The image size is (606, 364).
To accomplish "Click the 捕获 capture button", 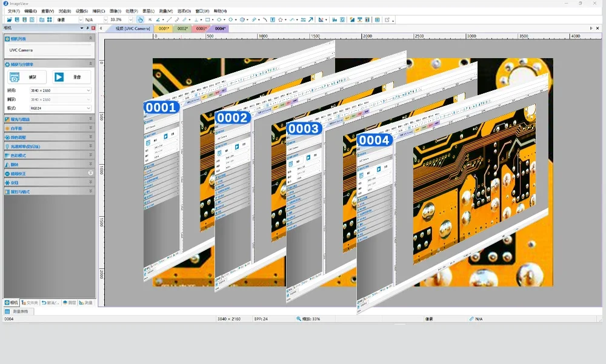I will pos(27,78).
